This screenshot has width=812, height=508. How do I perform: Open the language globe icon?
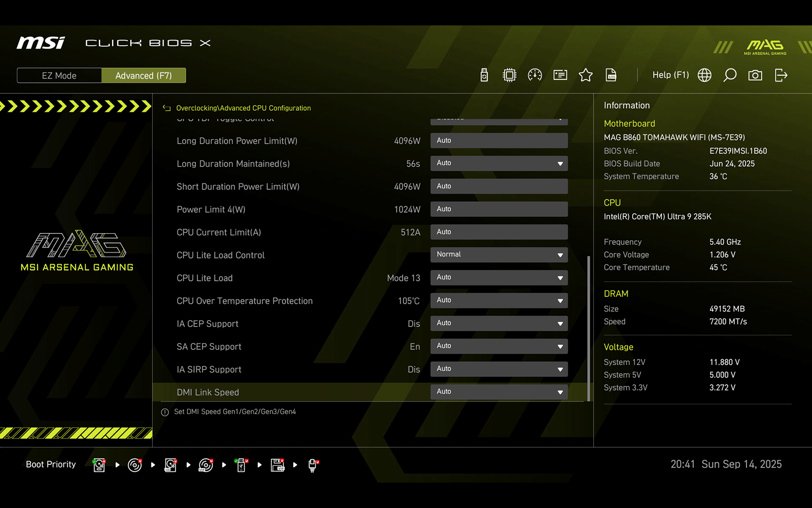[704, 75]
